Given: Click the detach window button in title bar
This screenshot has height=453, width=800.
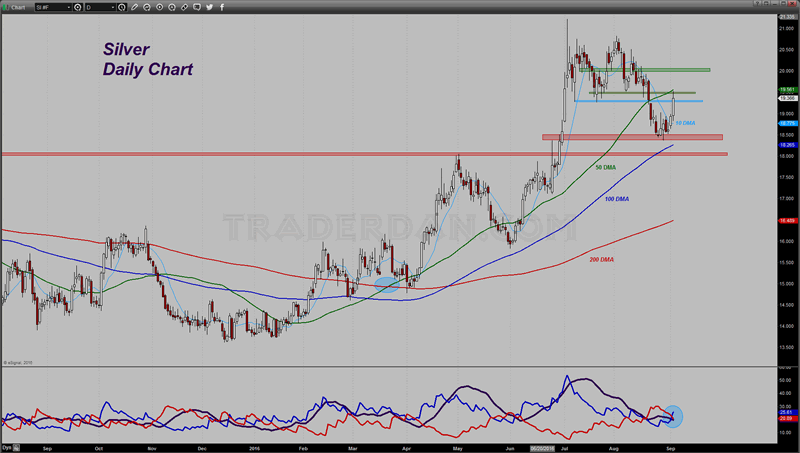Looking at the screenshot, I should [766, 3].
